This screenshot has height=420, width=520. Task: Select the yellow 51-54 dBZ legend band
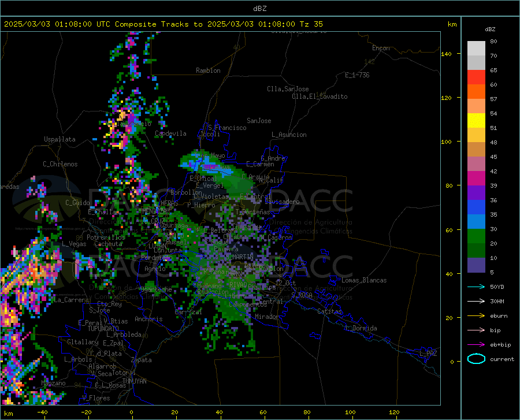tap(476, 120)
